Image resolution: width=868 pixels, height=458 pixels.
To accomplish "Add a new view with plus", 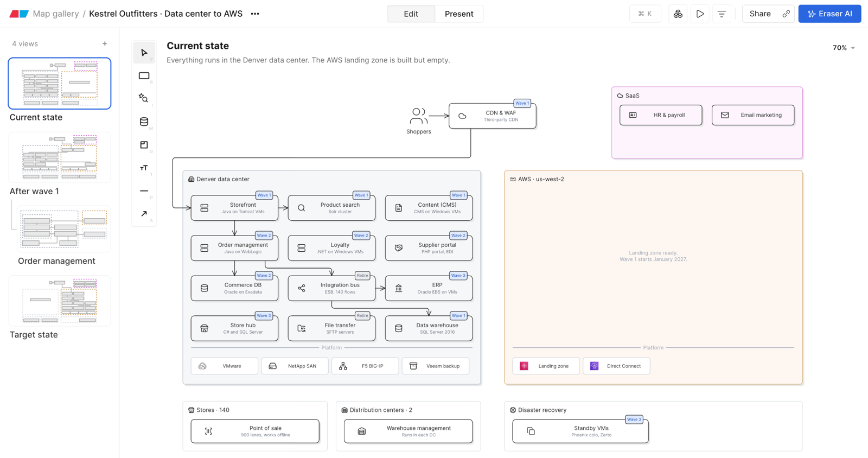I will 105,44.
